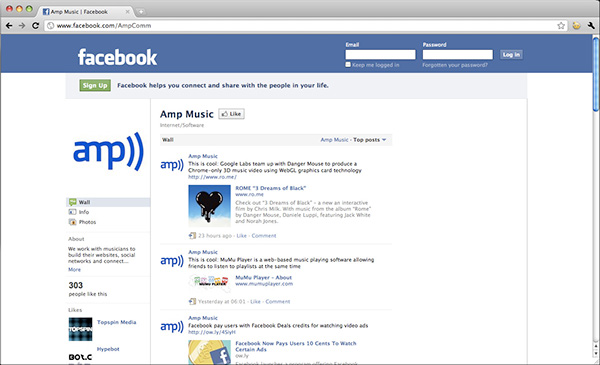600x365 pixels.
Task: Open the http://www.ro.me/ link
Action: [x=212, y=177]
